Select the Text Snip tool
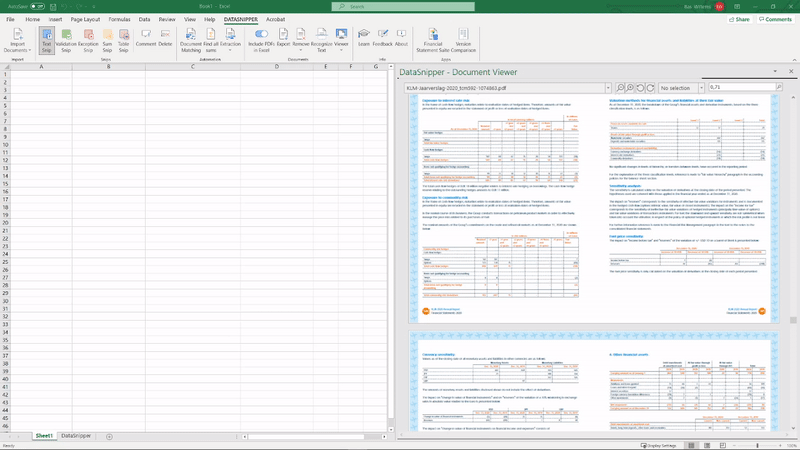 click(x=46, y=40)
